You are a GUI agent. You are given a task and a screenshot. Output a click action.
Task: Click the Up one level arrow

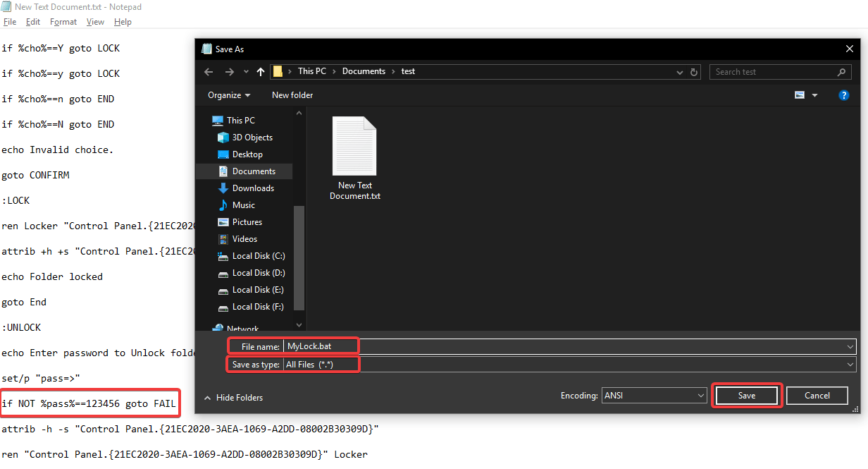[x=261, y=72]
